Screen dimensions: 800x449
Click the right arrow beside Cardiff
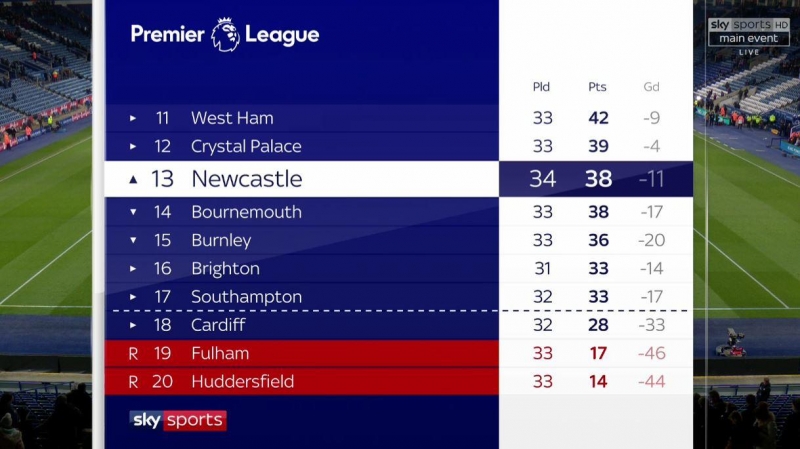[x=133, y=325]
